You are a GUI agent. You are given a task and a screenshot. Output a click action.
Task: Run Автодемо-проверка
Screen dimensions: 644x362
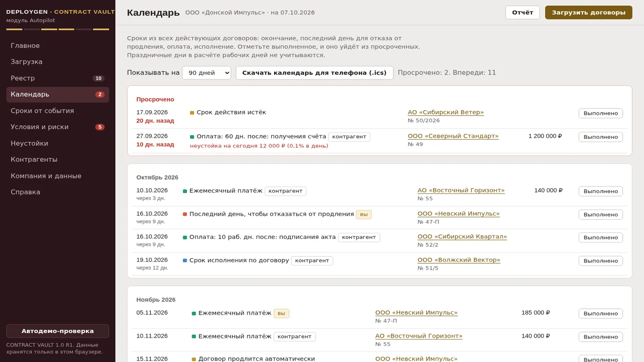click(57, 331)
